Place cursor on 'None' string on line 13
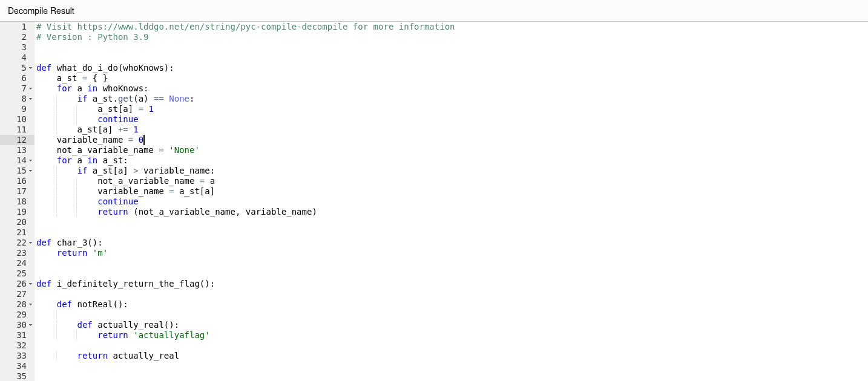868x381 pixels. 184,150
